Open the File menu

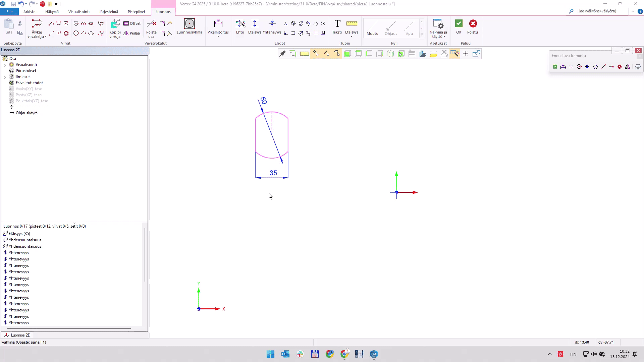tap(9, 12)
